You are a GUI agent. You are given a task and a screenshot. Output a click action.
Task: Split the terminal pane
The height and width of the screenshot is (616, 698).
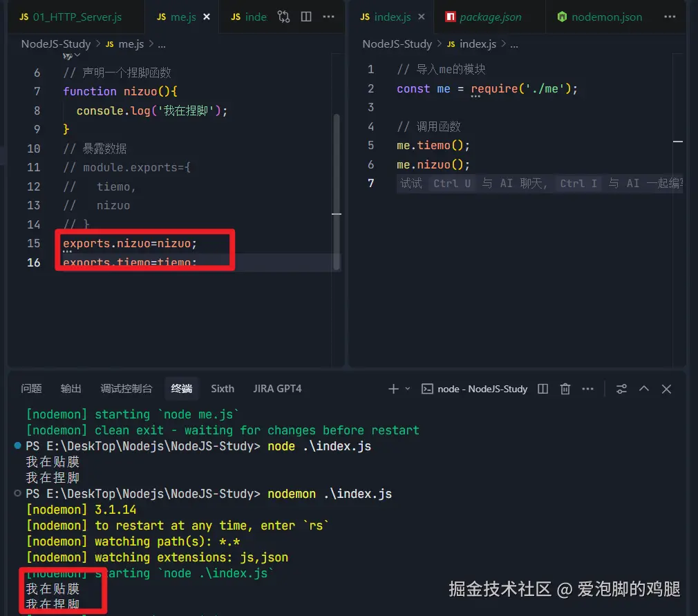(x=543, y=389)
